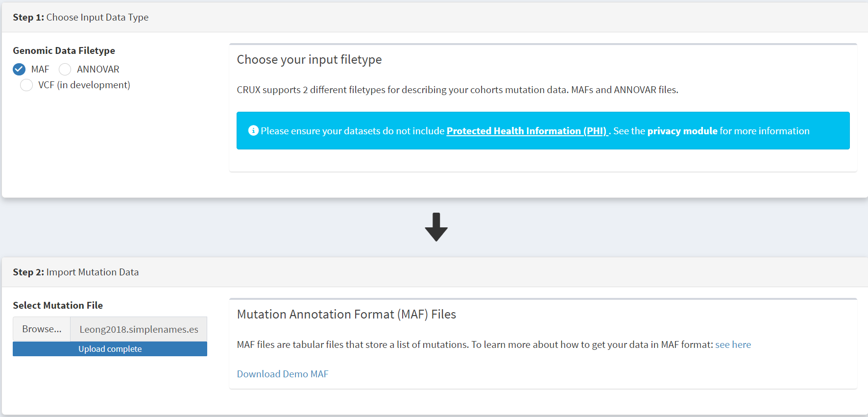This screenshot has height=417, width=868.
Task: Click the Upload complete progress bar
Action: (x=110, y=349)
